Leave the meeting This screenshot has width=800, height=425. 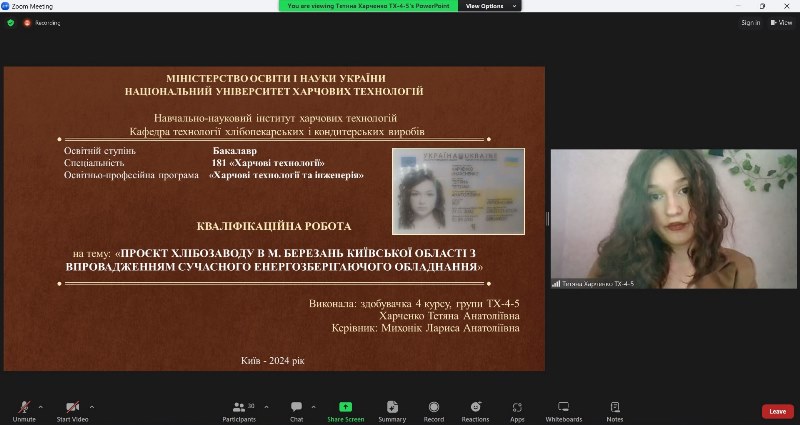[778, 411]
